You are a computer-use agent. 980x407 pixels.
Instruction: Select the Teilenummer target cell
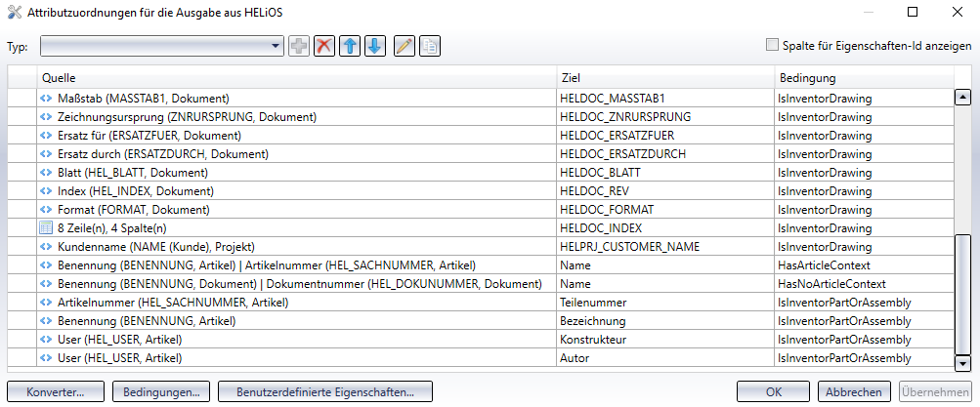(x=665, y=303)
